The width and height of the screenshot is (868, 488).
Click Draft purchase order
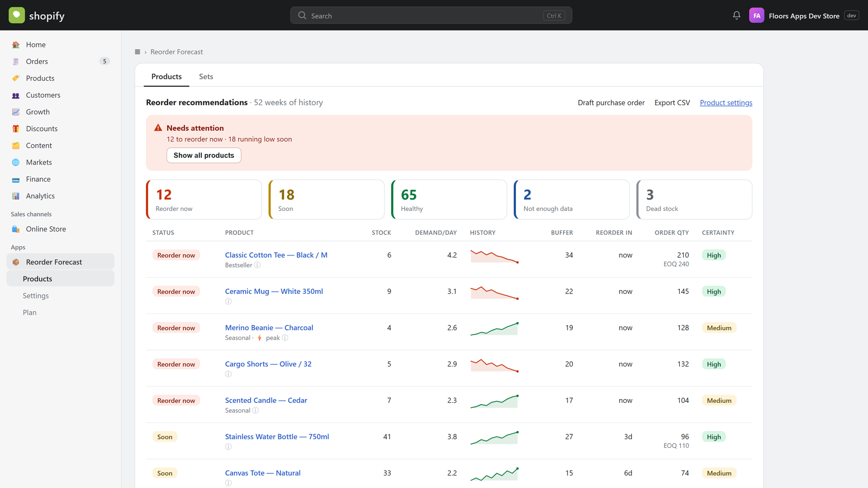point(611,102)
